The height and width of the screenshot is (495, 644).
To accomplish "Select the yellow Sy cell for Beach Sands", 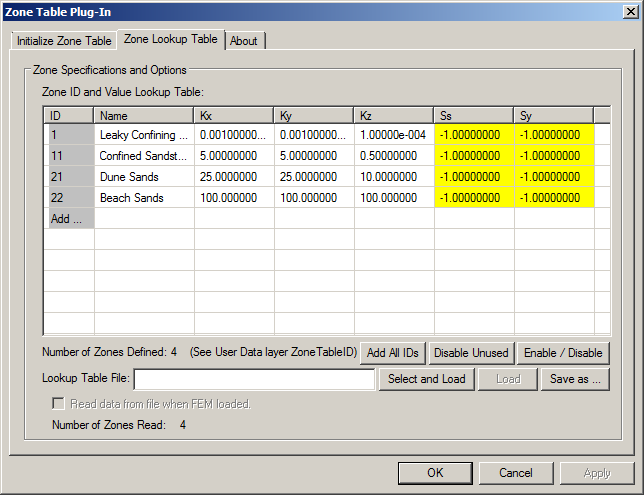I will click(x=554, y=198).
